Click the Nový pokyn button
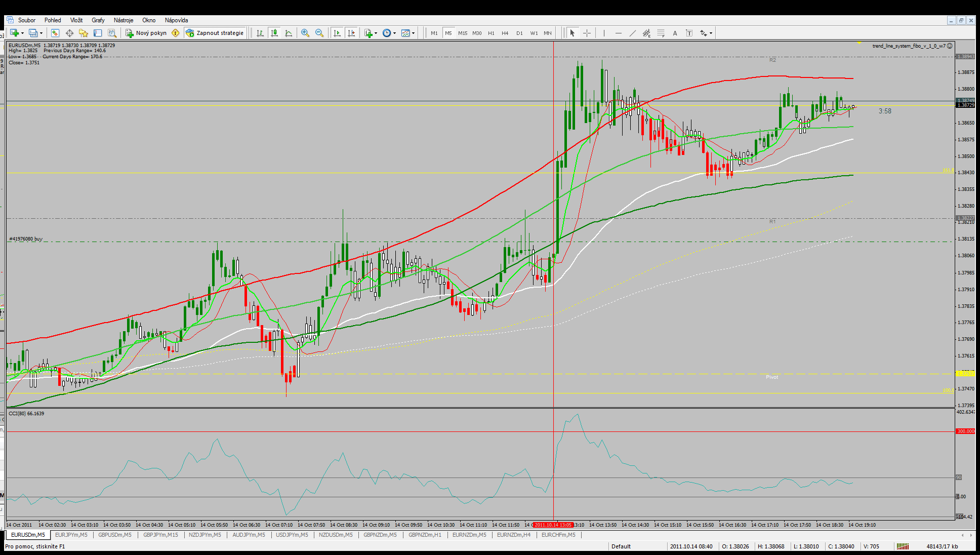The width and height of the screenshot is (980, 555). pos(146,33)
